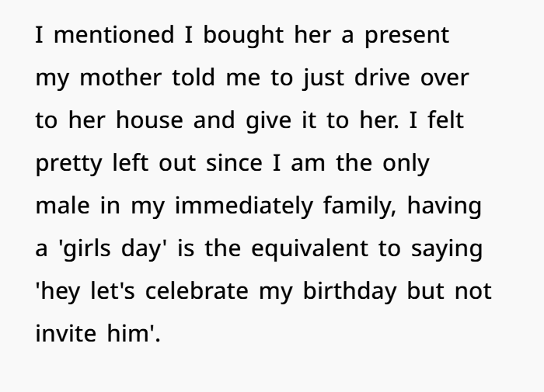Image resolution: width=544 pixels, height=392 pixels.
Task: Click the word 'present' in the text
Action: click(407, 37)
